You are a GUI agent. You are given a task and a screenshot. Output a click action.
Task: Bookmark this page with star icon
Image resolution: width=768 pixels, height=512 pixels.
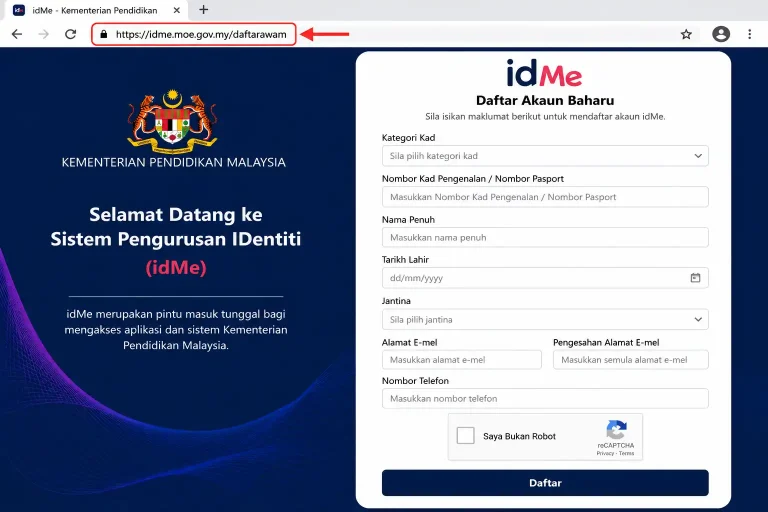tap(686, 34)
